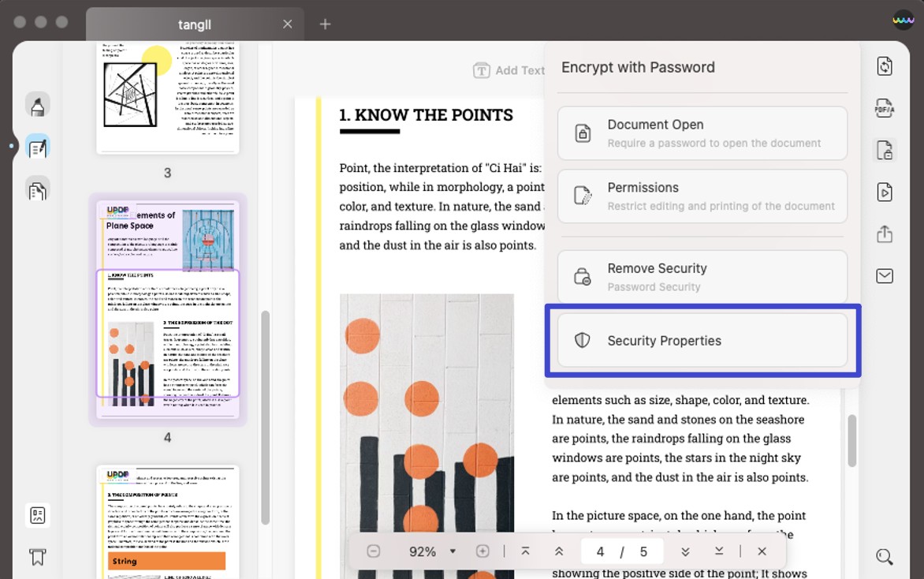Select the Permissions restriction option

coord(702,196)
